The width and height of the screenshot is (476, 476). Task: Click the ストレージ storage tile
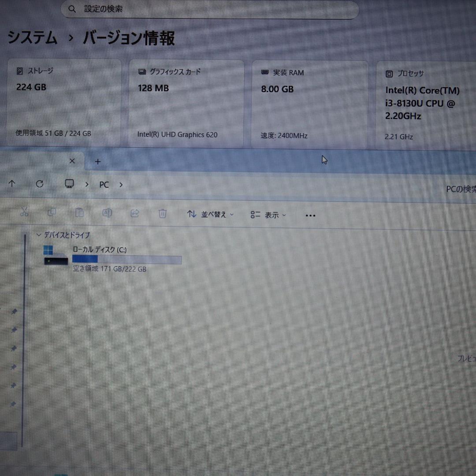[65, 101]
